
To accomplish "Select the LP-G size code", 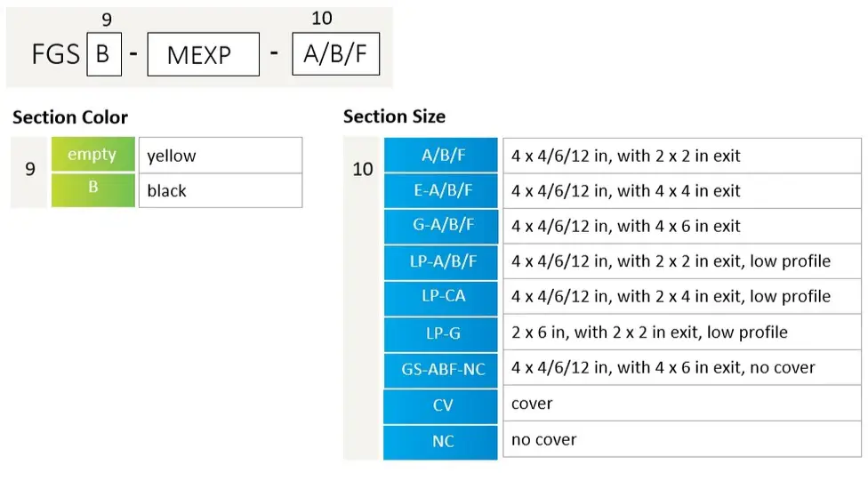I will pos(441,333).
